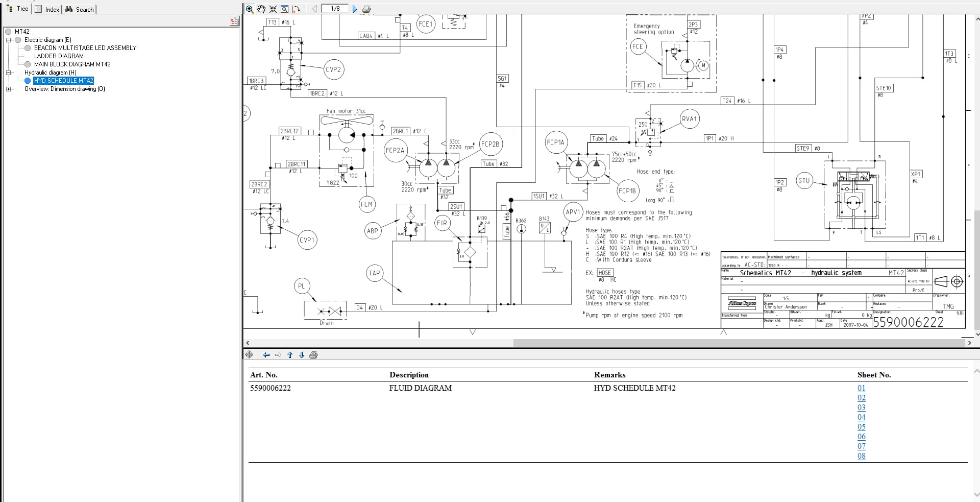Go to previous sheet with left triangle
The image size is (980, 502).
tap(314, 9)
